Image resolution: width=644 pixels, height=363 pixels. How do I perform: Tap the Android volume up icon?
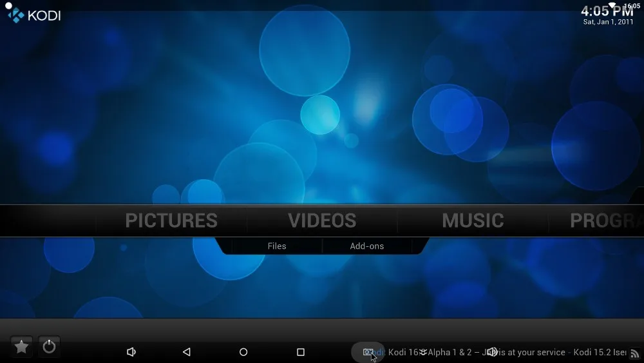(x=491, y=352)
